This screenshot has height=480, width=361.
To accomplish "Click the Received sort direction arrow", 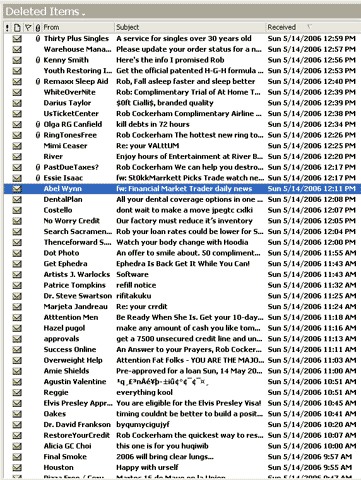I will pos(309,27).
